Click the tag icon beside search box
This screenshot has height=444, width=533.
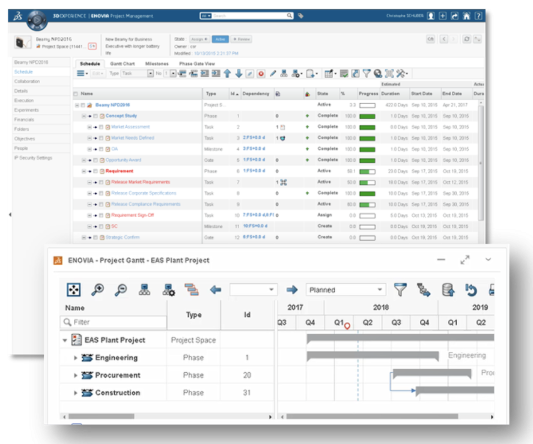[300, 16]
